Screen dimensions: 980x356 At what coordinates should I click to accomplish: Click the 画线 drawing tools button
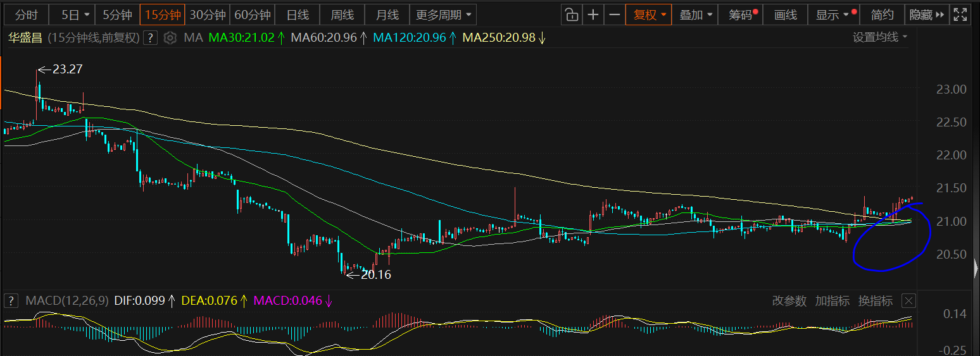click(786, 15)
